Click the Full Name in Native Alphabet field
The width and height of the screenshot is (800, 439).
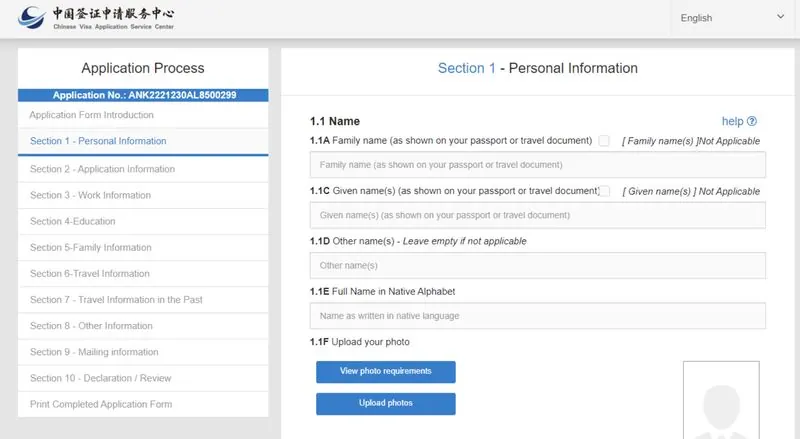click(x=537, y=316)
